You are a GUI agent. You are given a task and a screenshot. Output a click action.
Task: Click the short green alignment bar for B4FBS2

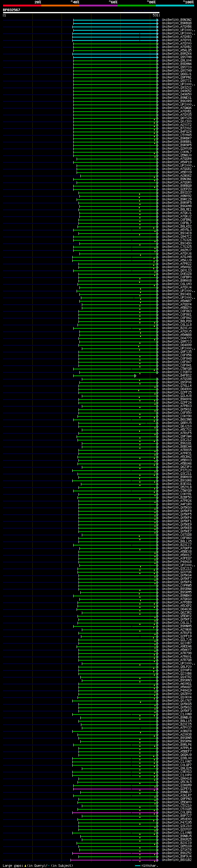(104, 376)
